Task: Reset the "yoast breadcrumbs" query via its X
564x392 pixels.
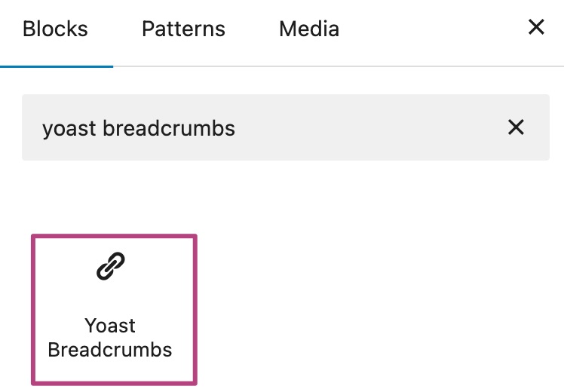Action: [516, 127]
